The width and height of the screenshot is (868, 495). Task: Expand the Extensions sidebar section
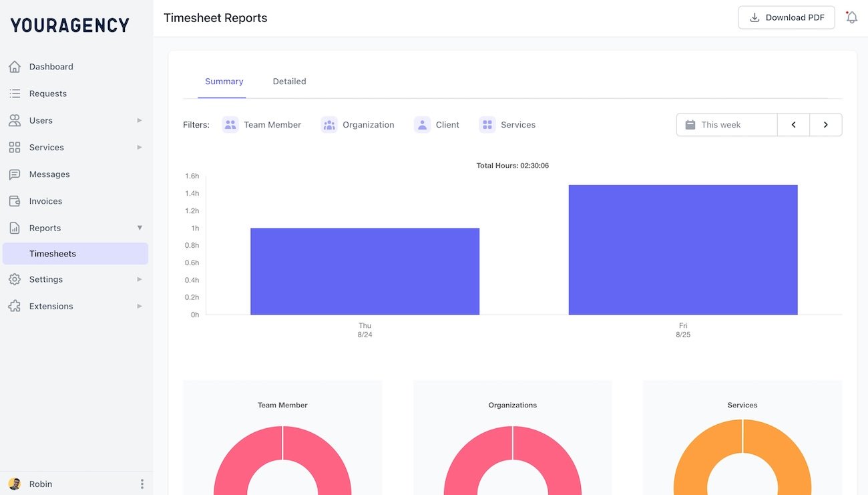click(x=140, y=306)
